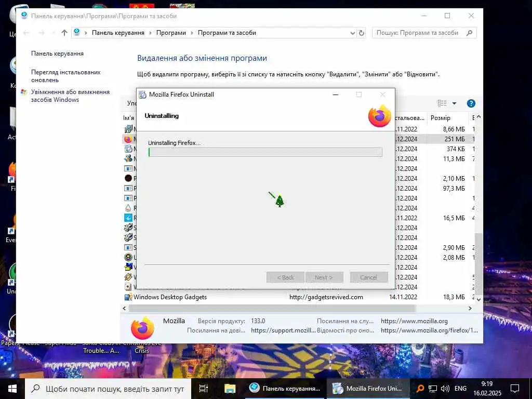The width and height of the screenshot is (532, 399).
Task: Click https://www.mozilla.org in details pane
Action: [414, 321]
